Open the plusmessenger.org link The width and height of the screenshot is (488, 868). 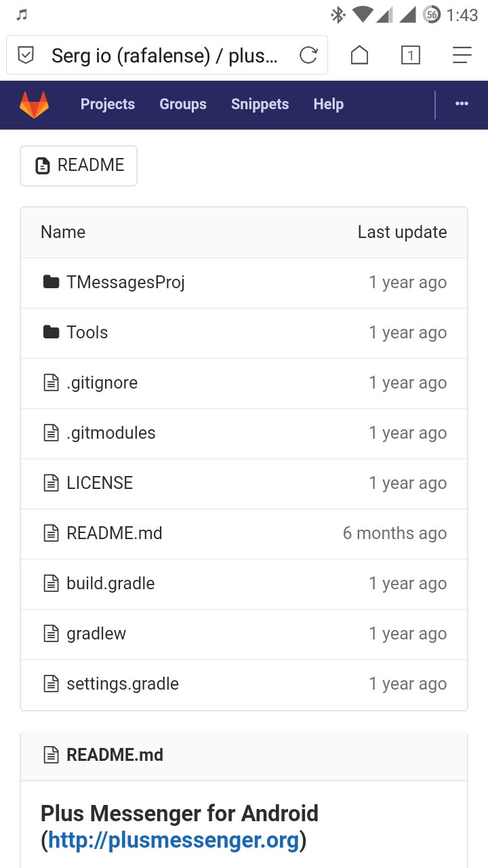coord(174,840)
